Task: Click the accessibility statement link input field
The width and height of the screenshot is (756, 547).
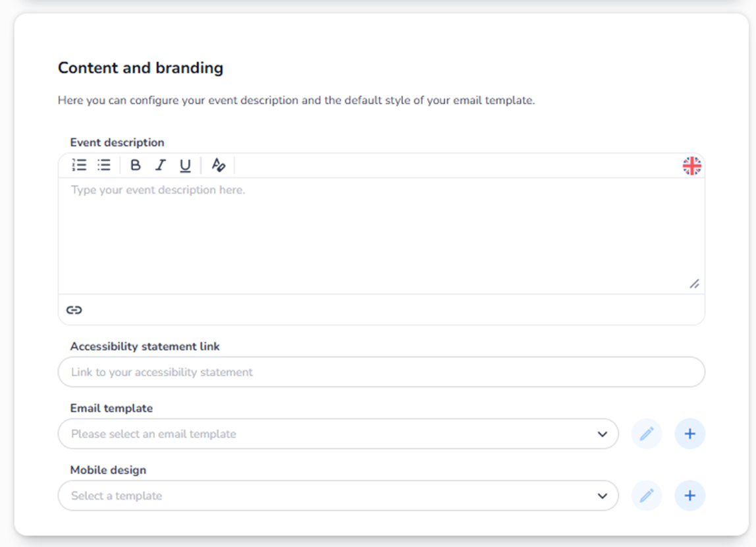Action: coord(381,372)
